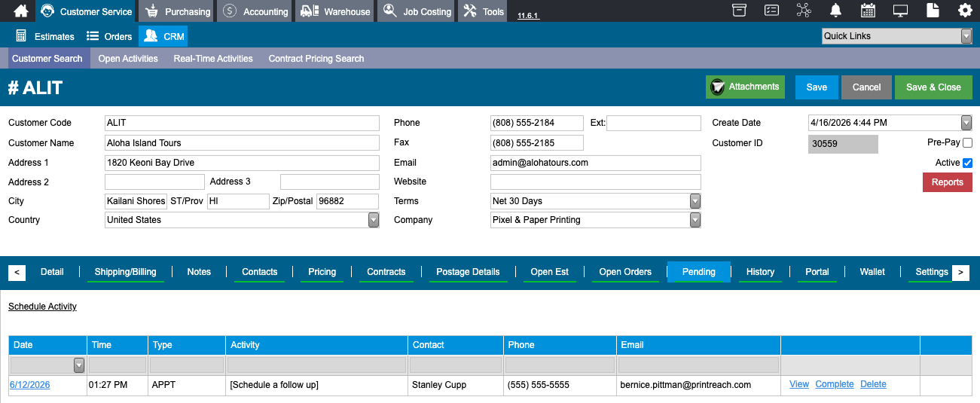Open notifications bell icon
This screenshot has height=403, width=980.
(x=835, y=11)
